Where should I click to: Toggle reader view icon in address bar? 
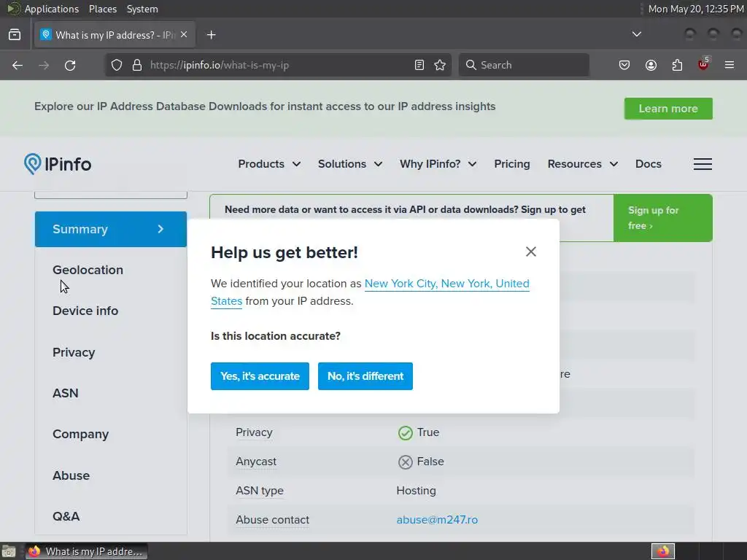coord(419,65)
